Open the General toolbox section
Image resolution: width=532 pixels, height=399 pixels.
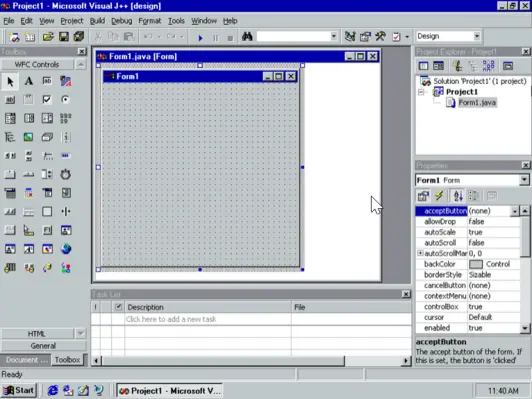43,346
